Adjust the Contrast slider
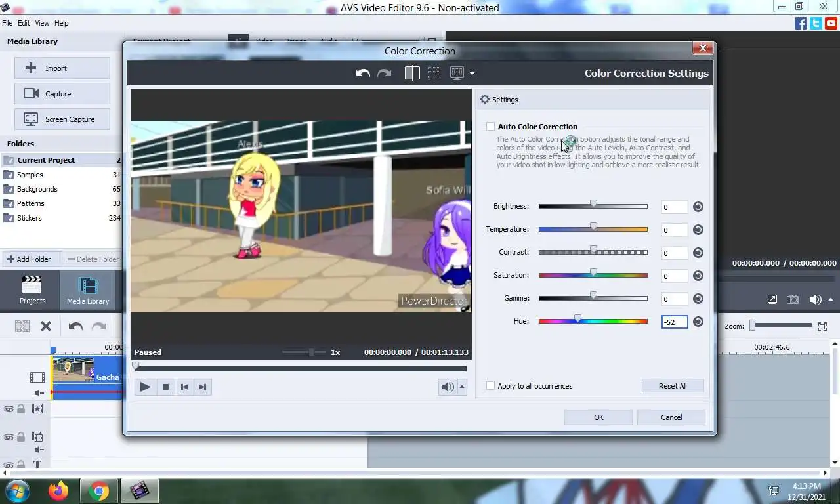 pyautogui.click(x=593, y=252)
